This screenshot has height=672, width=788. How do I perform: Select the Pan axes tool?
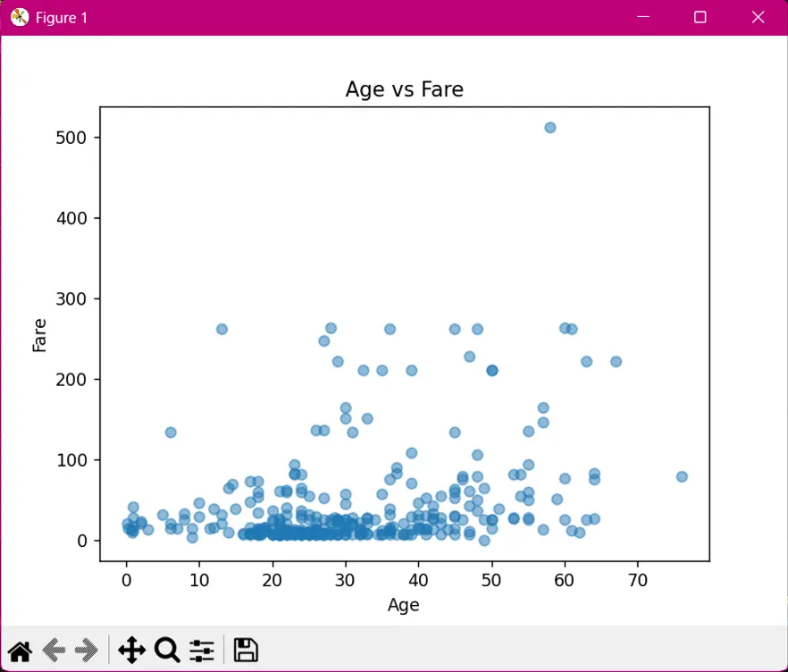coord(131,650)
